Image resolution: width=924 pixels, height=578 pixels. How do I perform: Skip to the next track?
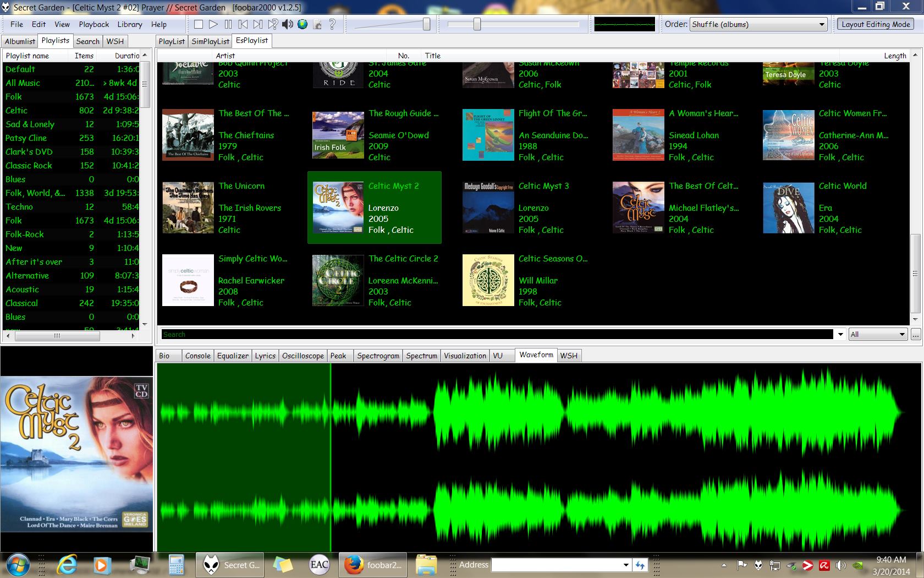(x=258, y=24)
